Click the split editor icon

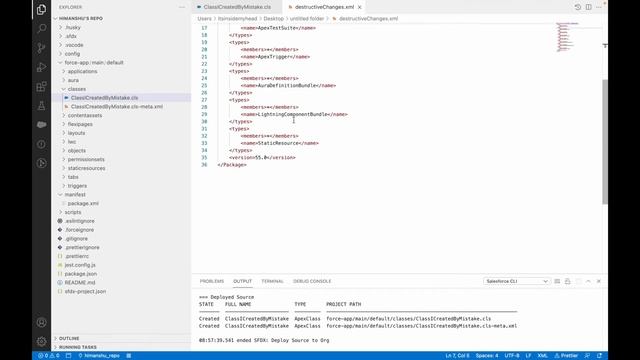click(589, 7)
